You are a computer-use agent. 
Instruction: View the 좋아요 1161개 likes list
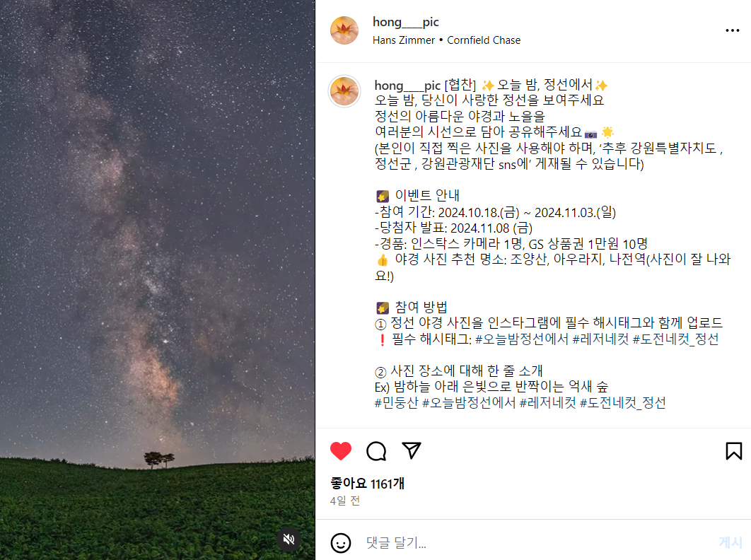367,484
